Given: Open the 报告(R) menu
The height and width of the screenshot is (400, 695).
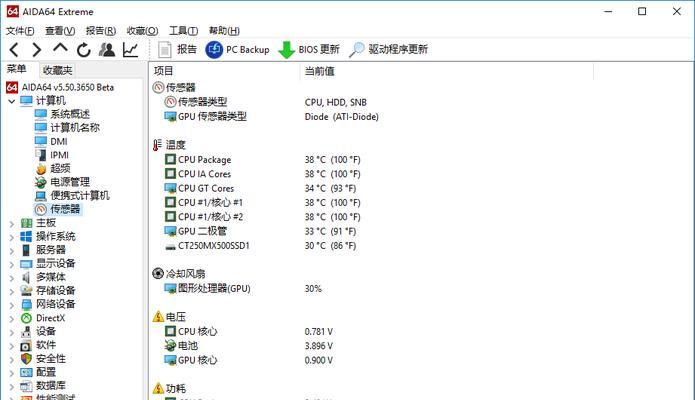Looking at the screenshot, I should tap(101, 31).
